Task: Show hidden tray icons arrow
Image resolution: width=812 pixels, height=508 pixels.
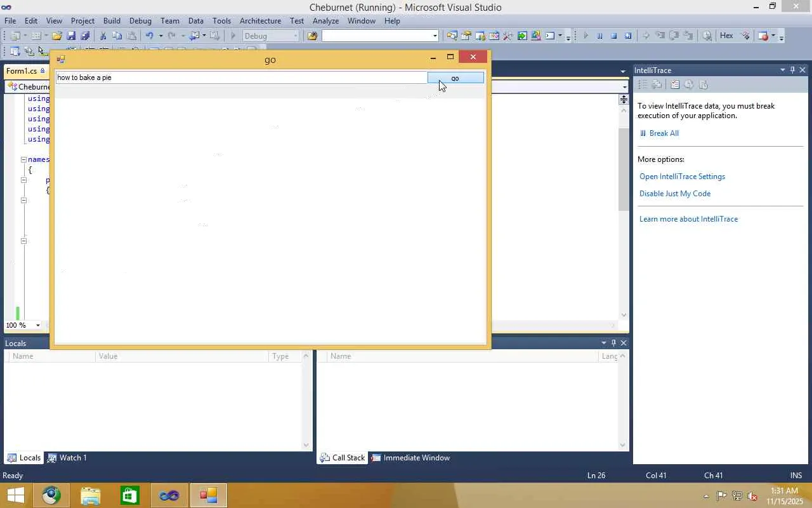Action: coord(706,496)
